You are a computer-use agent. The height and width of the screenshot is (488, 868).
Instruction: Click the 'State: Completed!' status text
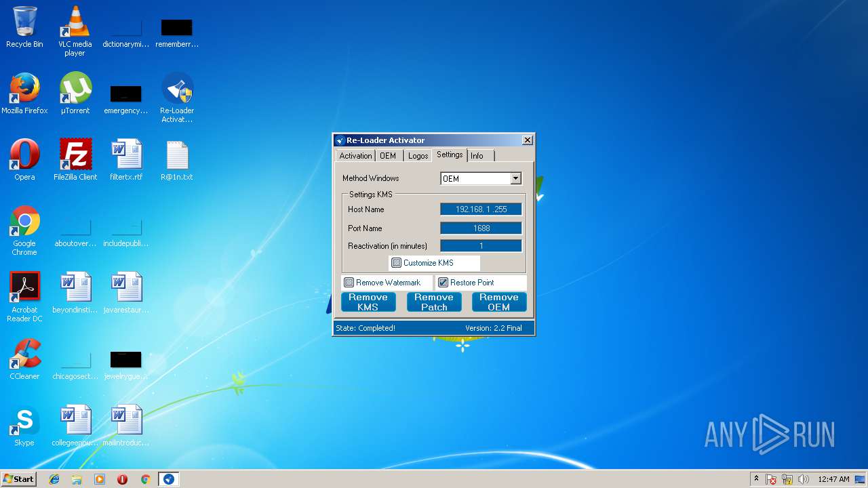coord(366,328)
